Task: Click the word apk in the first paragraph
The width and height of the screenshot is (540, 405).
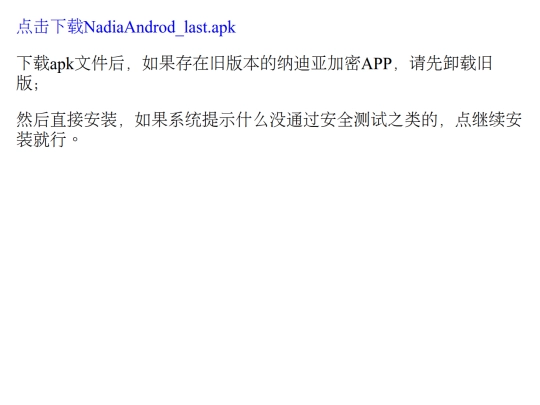Action: point(62,64)
